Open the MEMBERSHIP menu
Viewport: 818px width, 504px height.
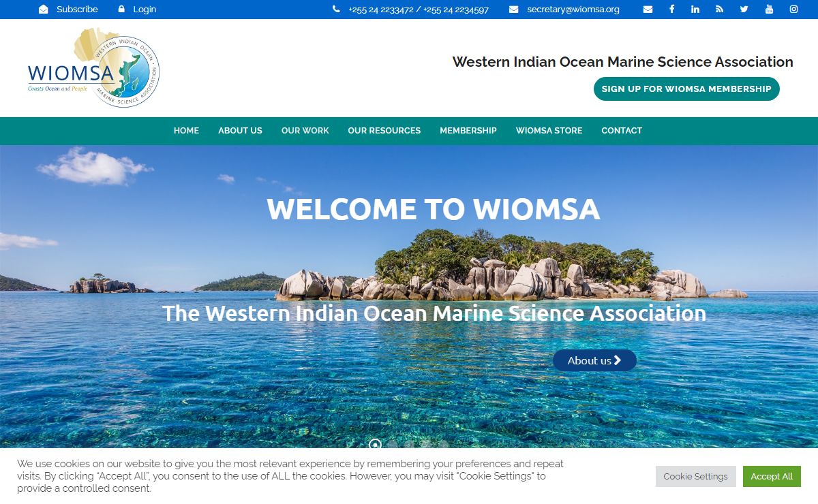pyautogui.click(x=468, y=131)
